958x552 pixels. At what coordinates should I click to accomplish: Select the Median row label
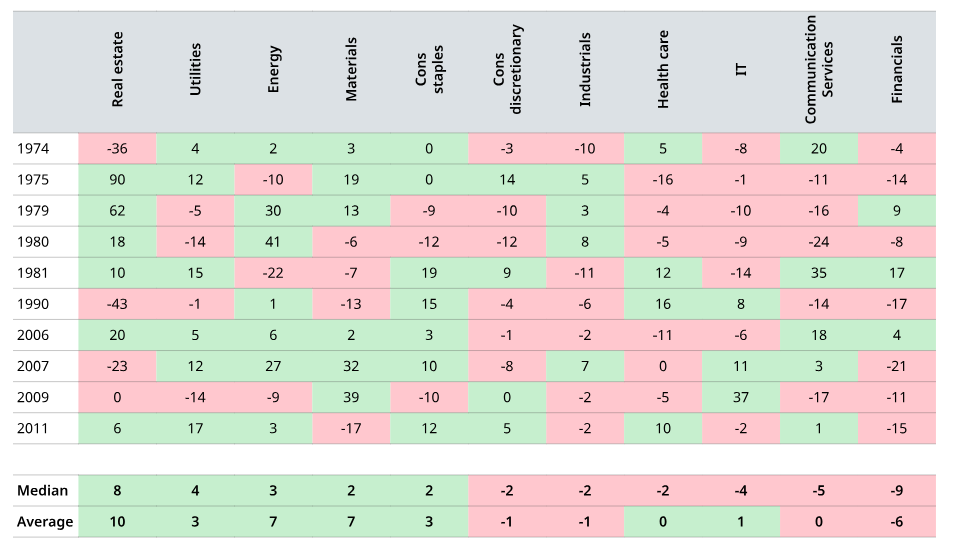pyautogui.click(x=43, y=491)
